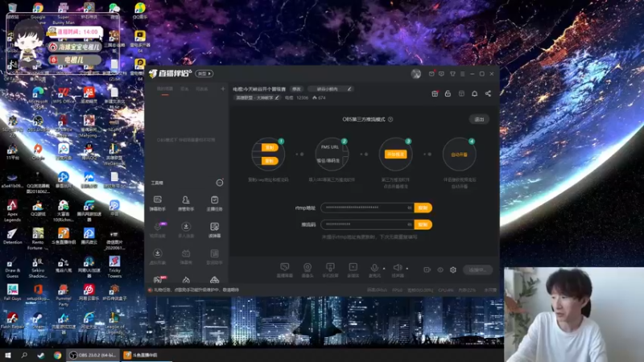644x362 pixels.
Task: Copy the rtmp address with the orange button
Action: click(x=423, y=208)
